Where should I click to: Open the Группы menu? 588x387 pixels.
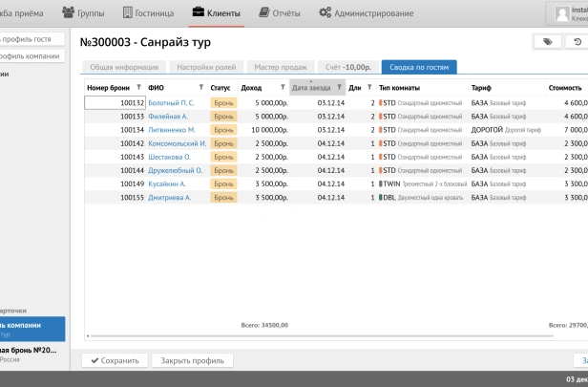tap(84, 13)
